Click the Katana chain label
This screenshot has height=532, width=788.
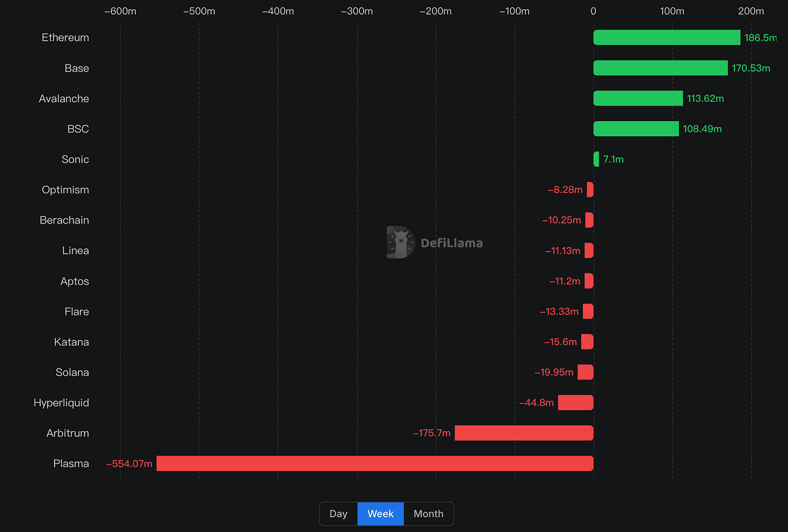71,341
